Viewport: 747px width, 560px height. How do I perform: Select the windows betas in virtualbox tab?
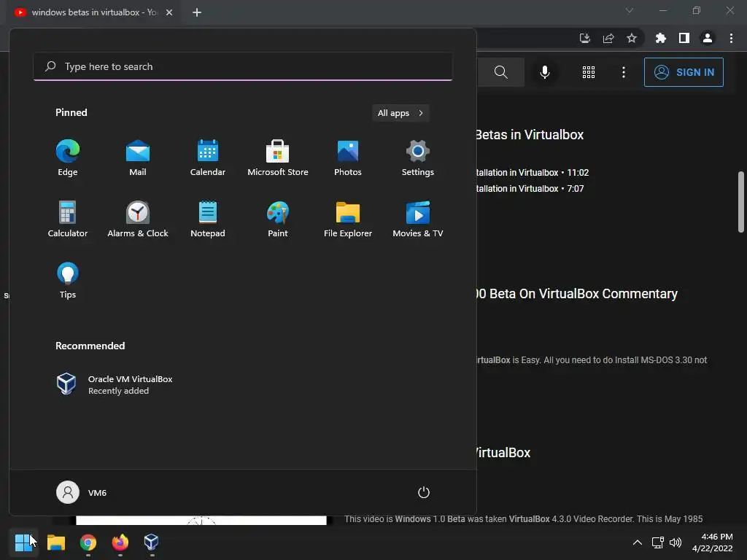94,12
